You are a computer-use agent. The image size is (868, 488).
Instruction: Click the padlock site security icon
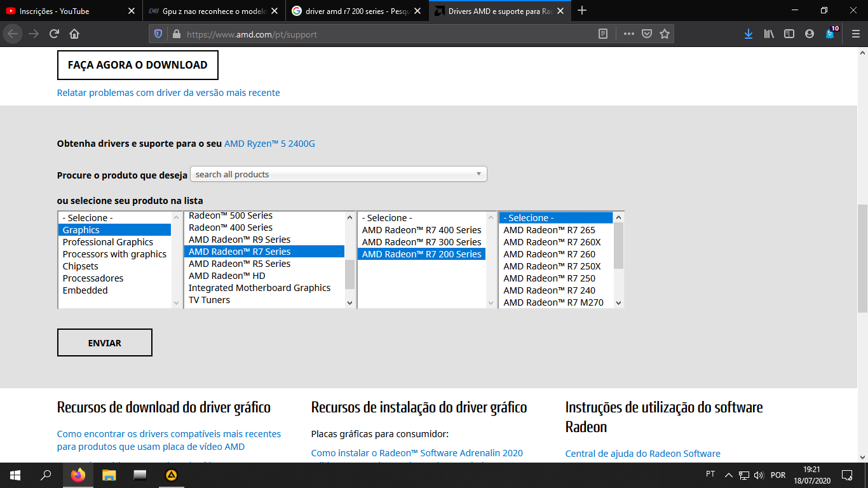(176, 34)
